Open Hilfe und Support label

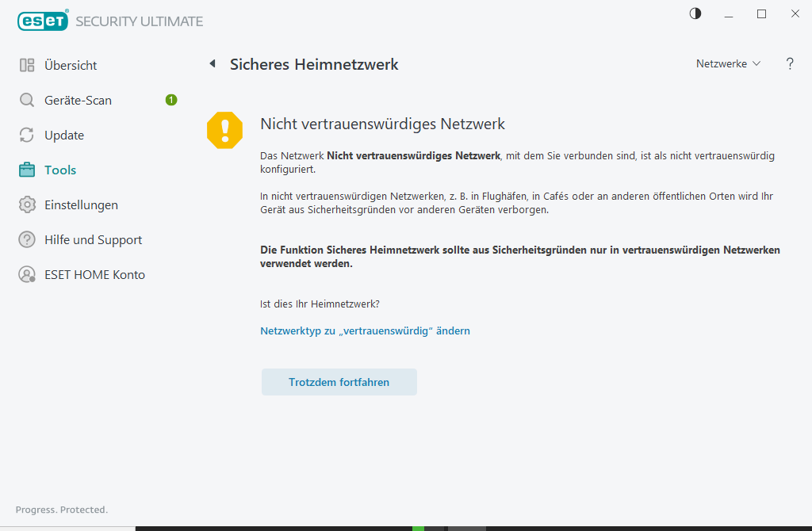pos(94,240)
